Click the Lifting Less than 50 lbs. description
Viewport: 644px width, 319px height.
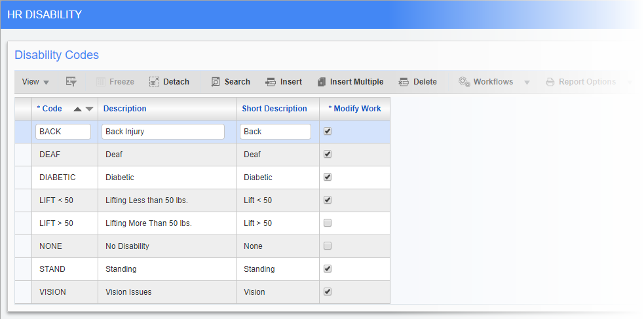point(147,200)
